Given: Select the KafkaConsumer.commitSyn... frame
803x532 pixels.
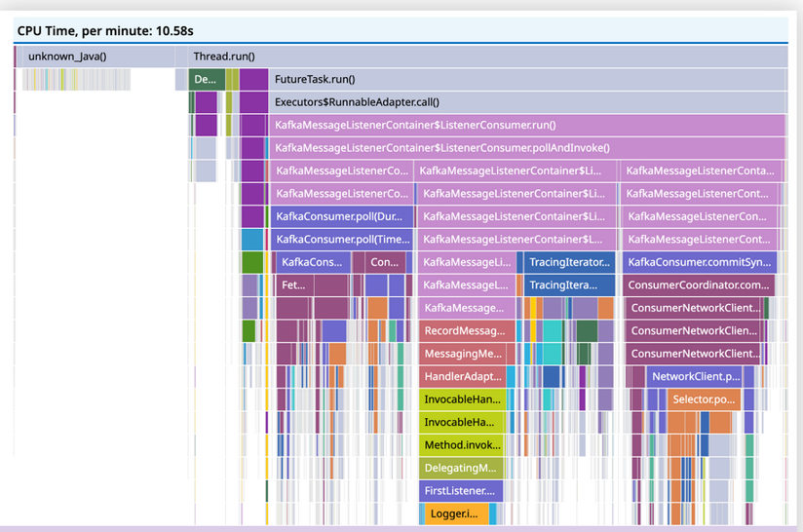Looking at the screenshot, I should tap(699, 262).
